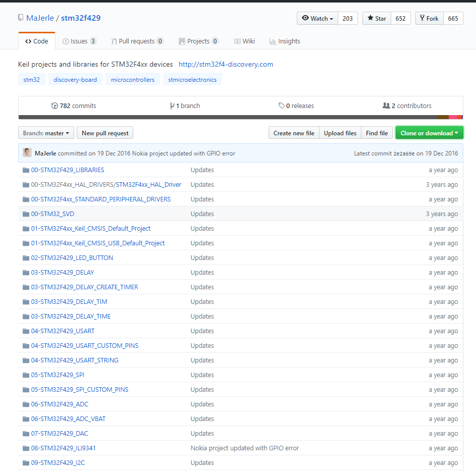The height and width of the screenshot is (471, 476).
Task: Go to MaJerle's user profile link in title
Action: click(40, 18)
